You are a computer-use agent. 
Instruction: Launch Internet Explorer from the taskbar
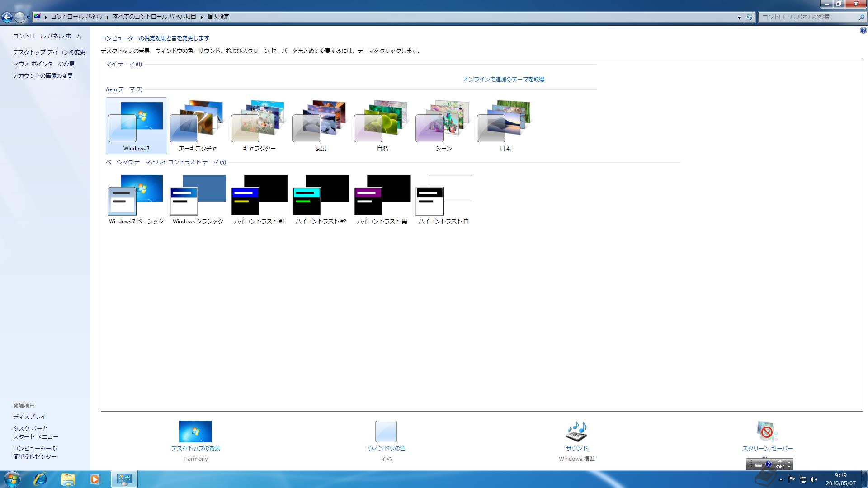40,479
